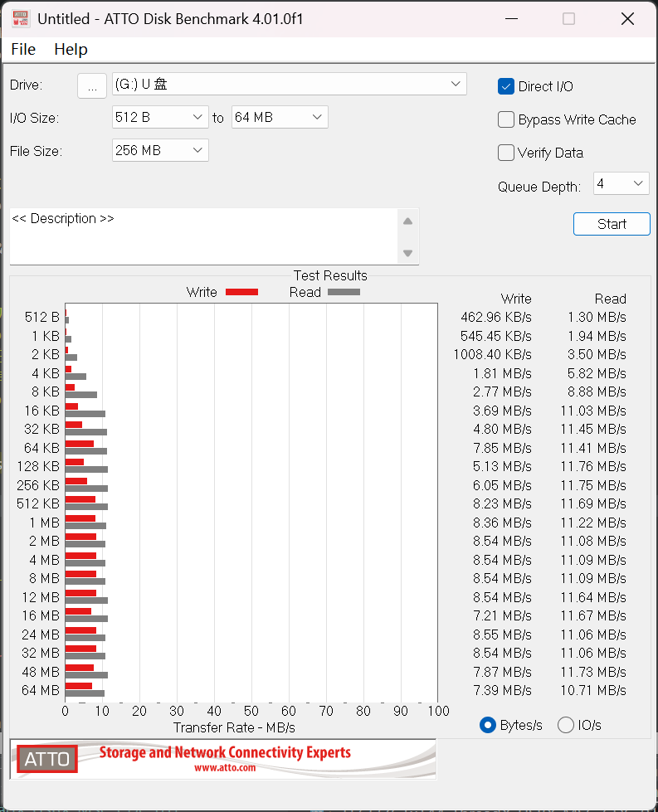Click the 64 MB chart row label

[x=41, y=690]
